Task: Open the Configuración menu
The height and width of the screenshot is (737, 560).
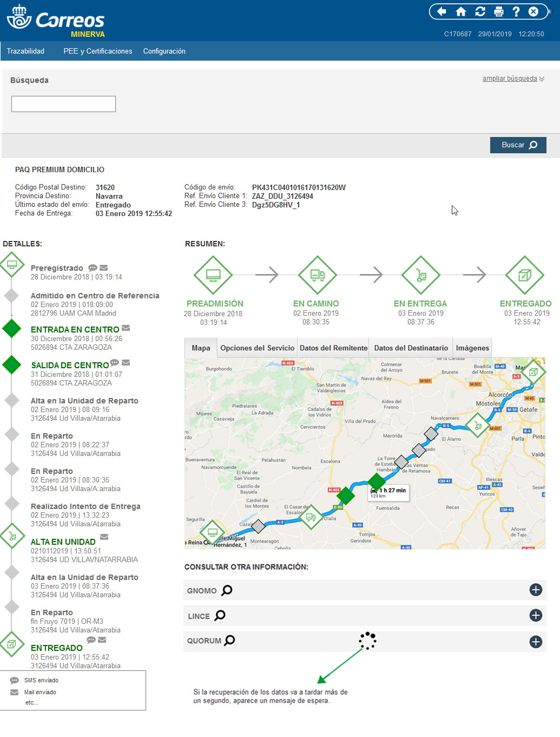Action: [x=164, y=51]
